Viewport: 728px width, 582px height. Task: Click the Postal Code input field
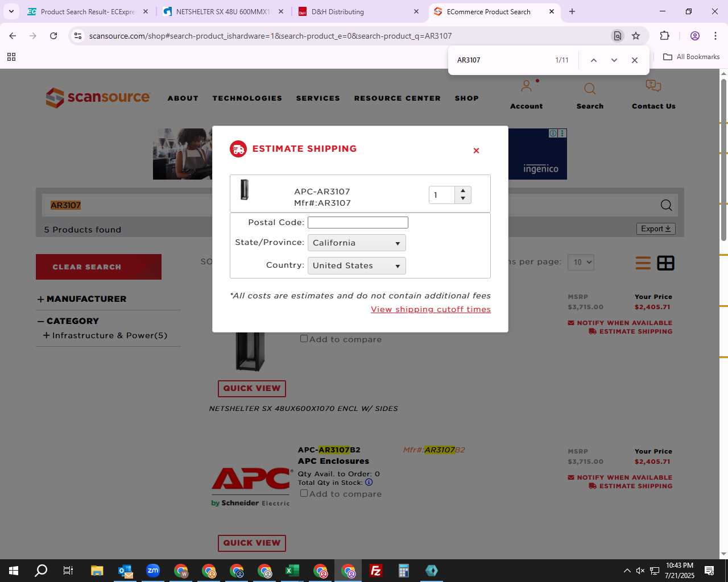358,222
